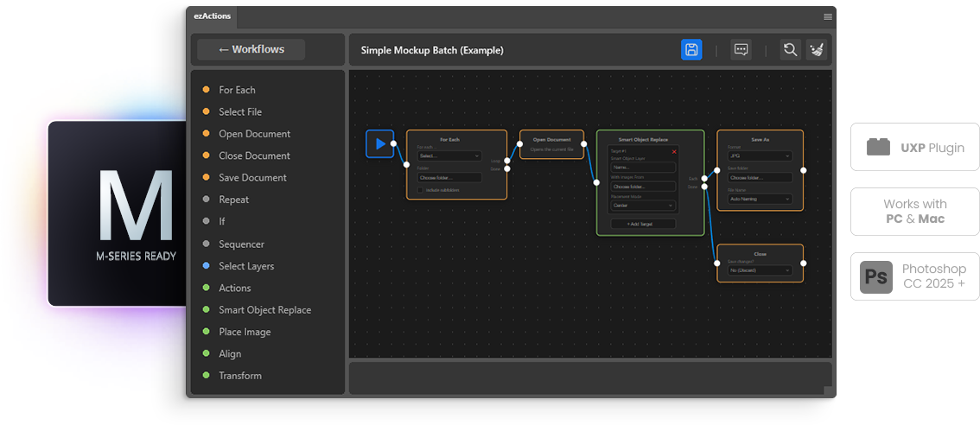
Task: Click the magnifier search/reset view icon
Action: (x=791, y=50)
